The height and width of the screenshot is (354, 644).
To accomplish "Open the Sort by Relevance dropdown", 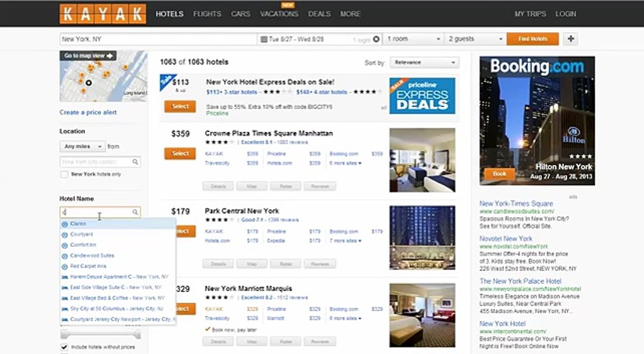I will point(424,62).
